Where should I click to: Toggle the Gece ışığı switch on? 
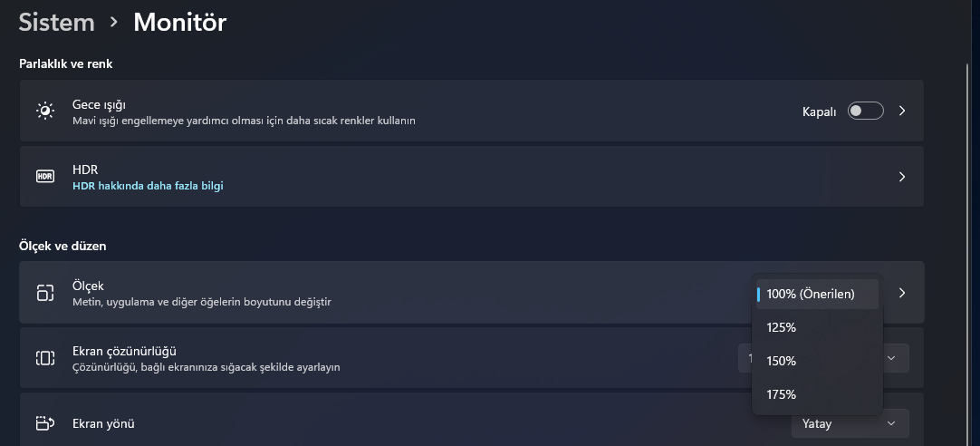click(865, 111)
